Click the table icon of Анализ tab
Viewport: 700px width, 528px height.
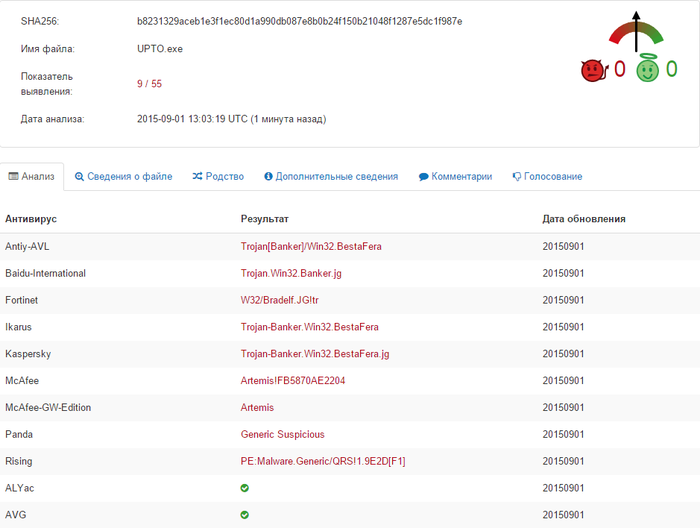[x=13, y=176]
